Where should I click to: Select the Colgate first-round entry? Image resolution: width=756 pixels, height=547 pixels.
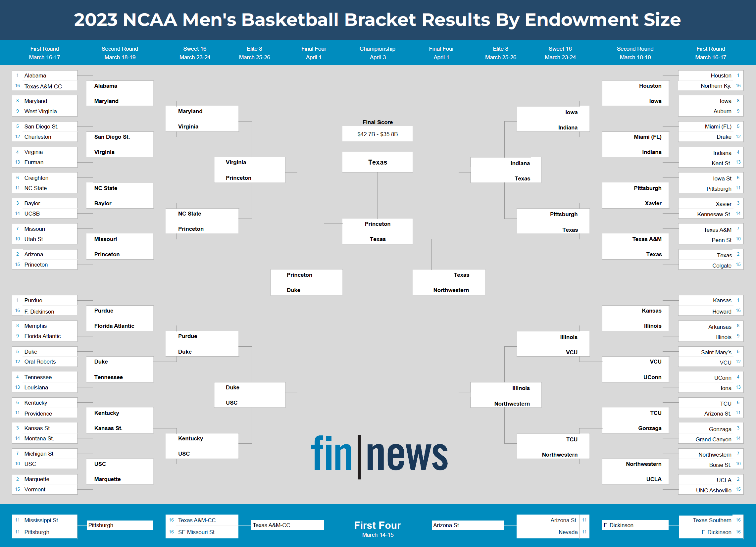(721, 266)
